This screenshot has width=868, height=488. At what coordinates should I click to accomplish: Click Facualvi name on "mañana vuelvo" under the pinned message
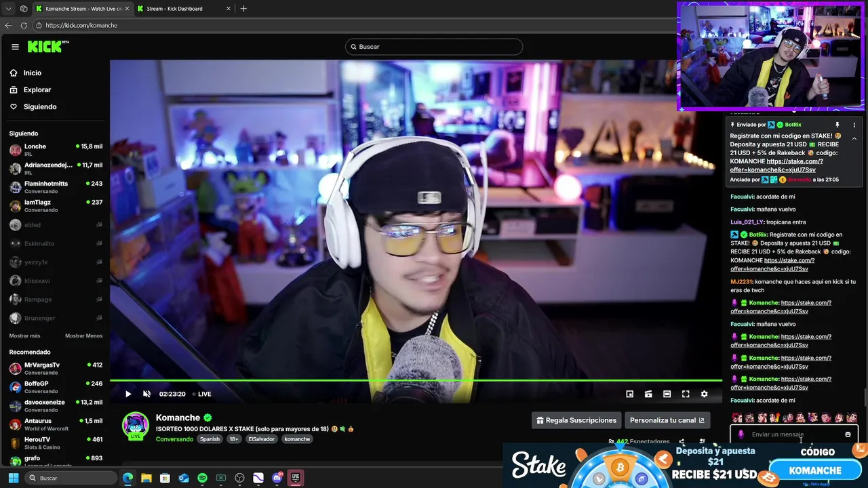742,209
